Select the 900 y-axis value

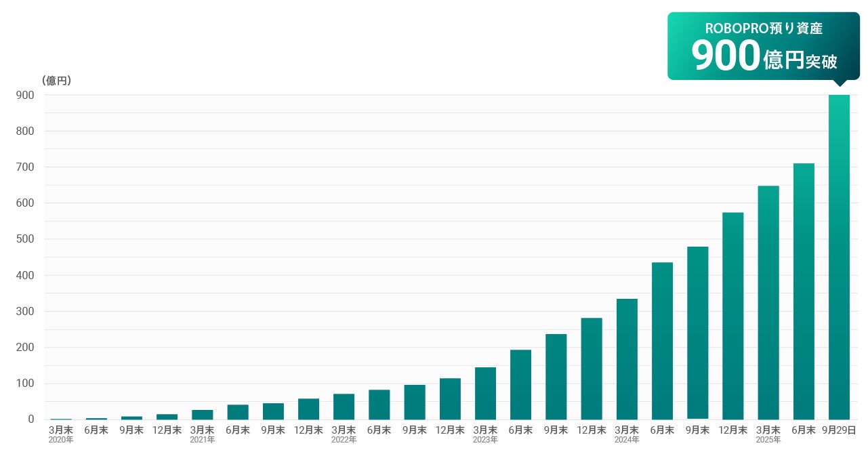25,95
